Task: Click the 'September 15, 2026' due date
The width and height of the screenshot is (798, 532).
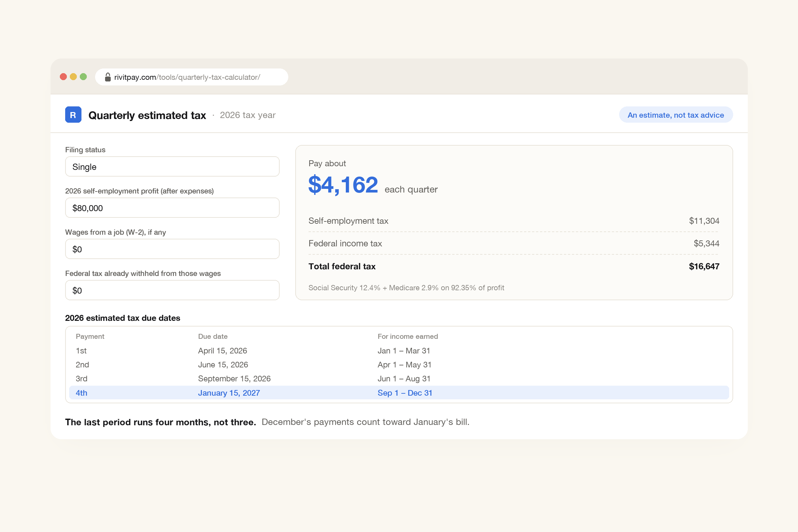Action: (234, 379)
